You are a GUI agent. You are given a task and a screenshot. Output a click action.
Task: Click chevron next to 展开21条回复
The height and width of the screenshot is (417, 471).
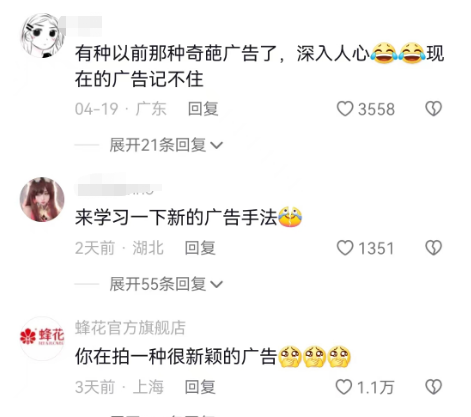click(x=217, y=145)
